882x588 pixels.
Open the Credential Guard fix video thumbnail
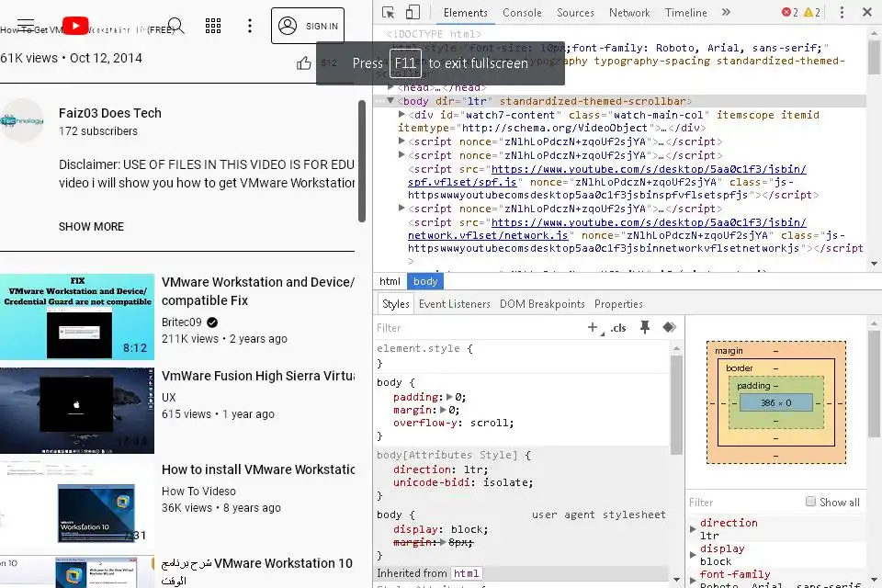click(x=77, y=317)
